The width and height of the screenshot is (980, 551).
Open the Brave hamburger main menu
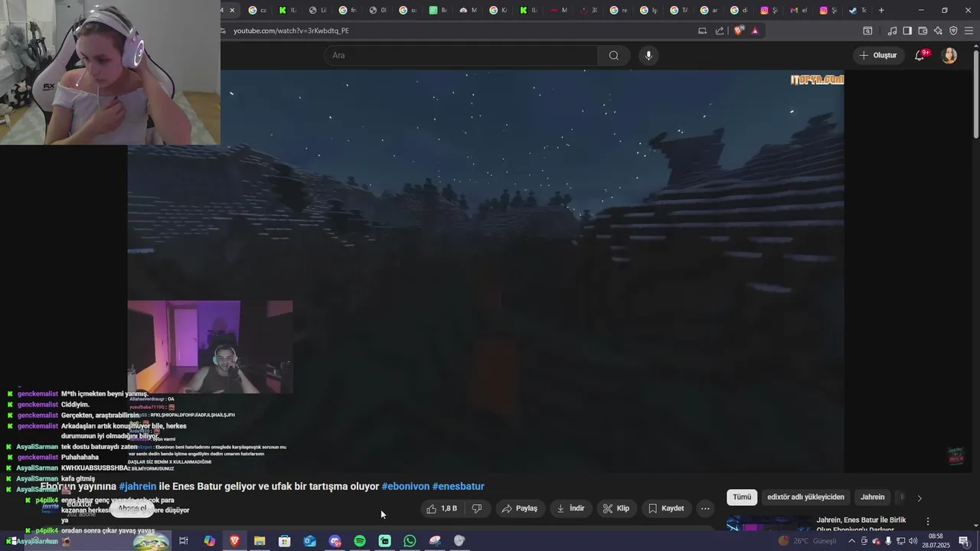tap(968, 31)
